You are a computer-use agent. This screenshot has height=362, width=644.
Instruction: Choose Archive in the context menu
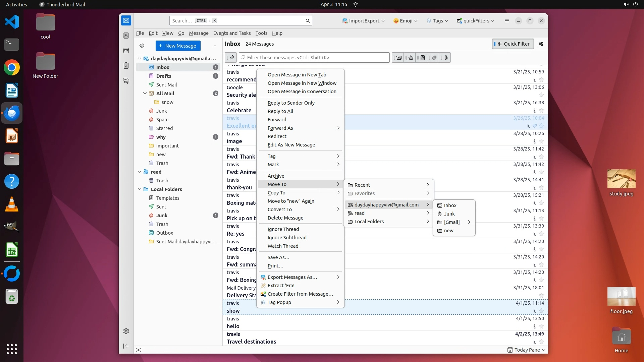[276, 176]
